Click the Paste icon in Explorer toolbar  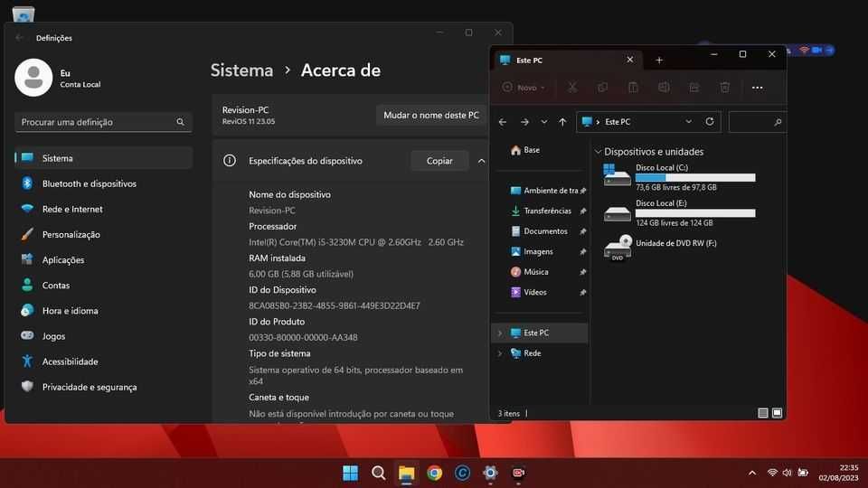tap(633, 88)
